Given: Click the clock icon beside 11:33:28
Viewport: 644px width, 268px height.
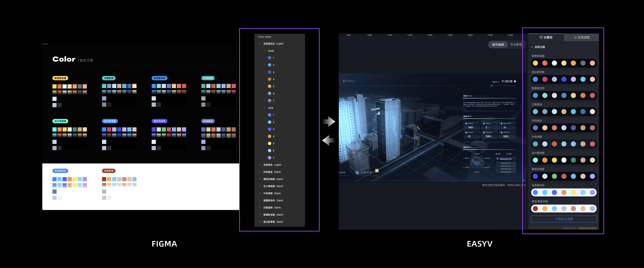Looking at the screenshot, I should tap(515, 81).
